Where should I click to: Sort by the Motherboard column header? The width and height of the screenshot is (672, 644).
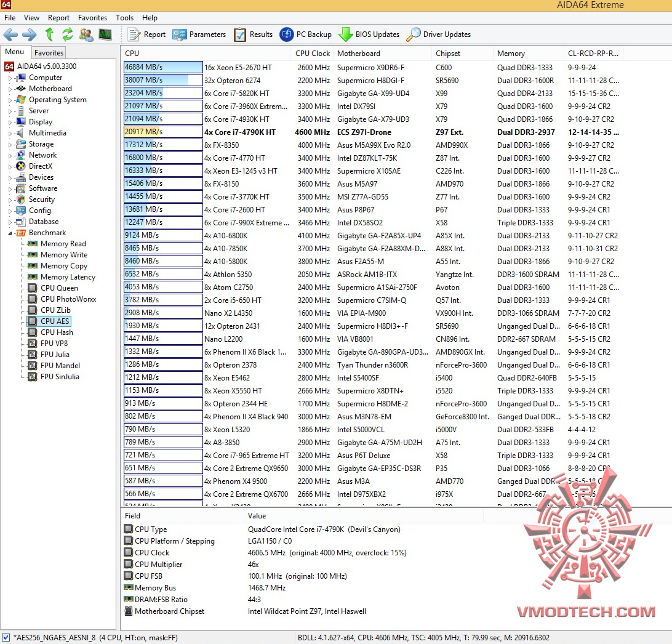click(x=382, y=53)
